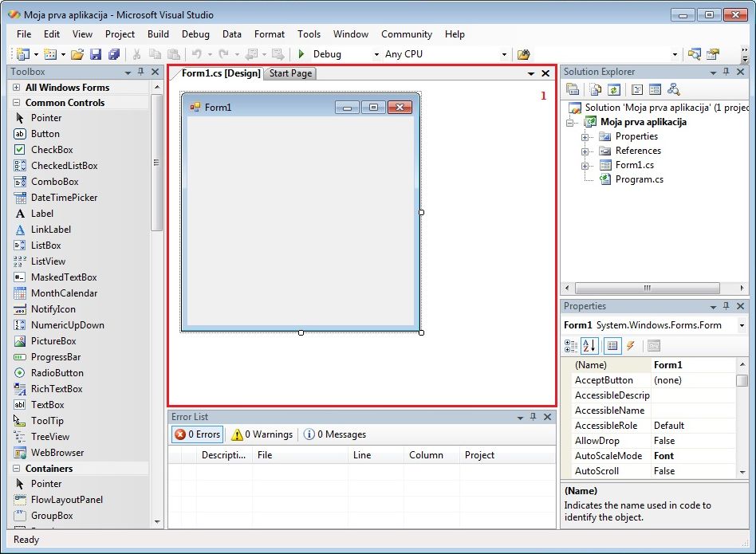
Task: Save the current file with floppy icon
Action: [x=96, y=54]
